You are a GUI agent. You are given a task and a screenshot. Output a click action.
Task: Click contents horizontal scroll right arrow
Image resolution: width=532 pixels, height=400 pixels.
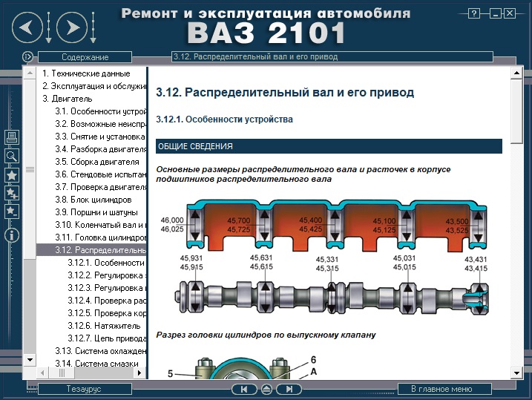(139, 373)
